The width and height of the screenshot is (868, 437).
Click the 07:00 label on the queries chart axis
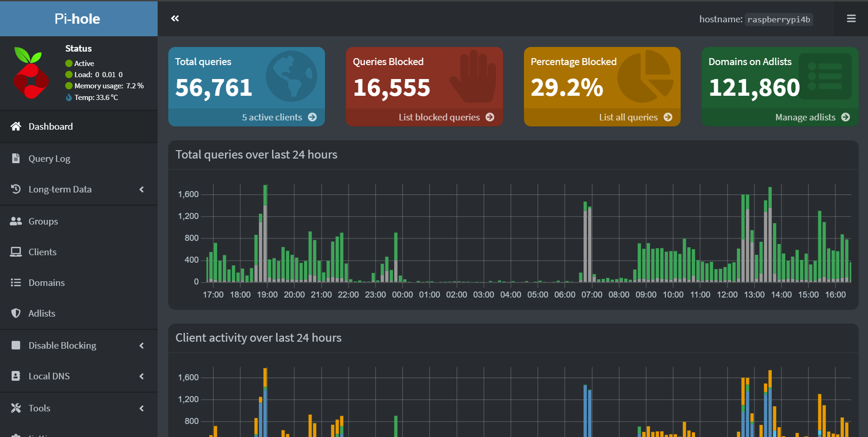(x=592, y=295)
